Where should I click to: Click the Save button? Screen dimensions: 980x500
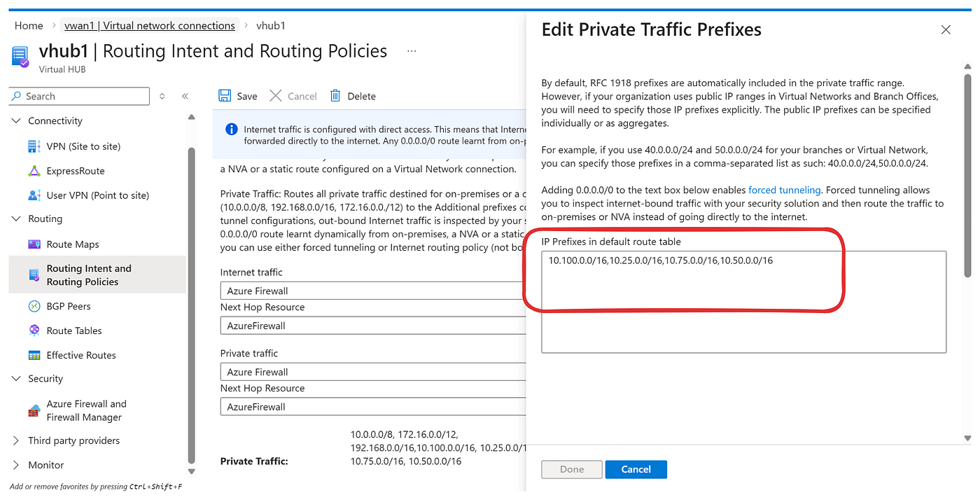(x=238, y=96)
